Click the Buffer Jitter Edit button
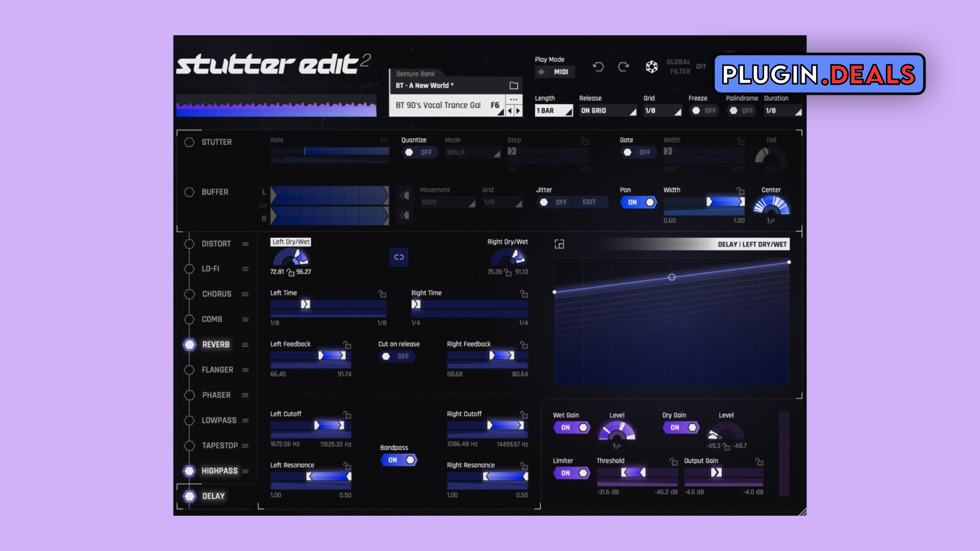This screenshot has width=980, height=551. click(590, 203)
